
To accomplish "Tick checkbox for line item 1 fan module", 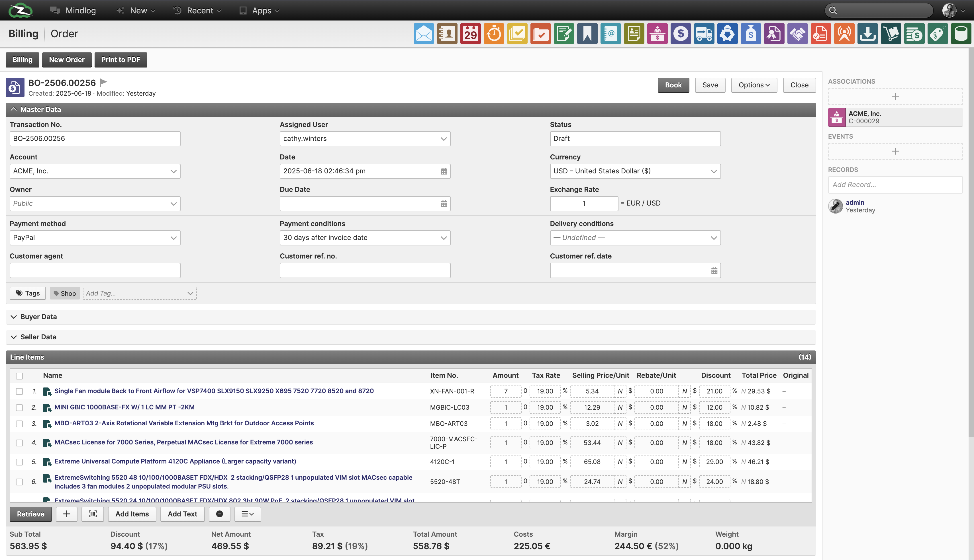I will (x=19, y=391).
